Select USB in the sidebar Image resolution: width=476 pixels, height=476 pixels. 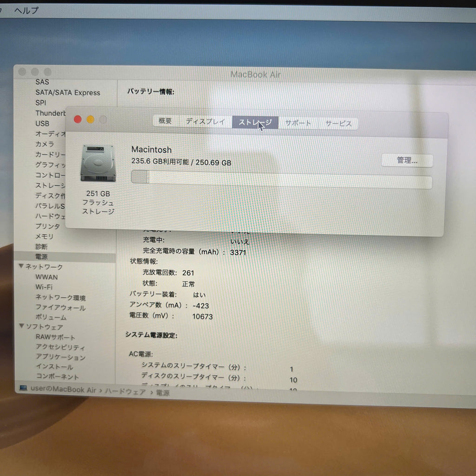click(42, 124)
